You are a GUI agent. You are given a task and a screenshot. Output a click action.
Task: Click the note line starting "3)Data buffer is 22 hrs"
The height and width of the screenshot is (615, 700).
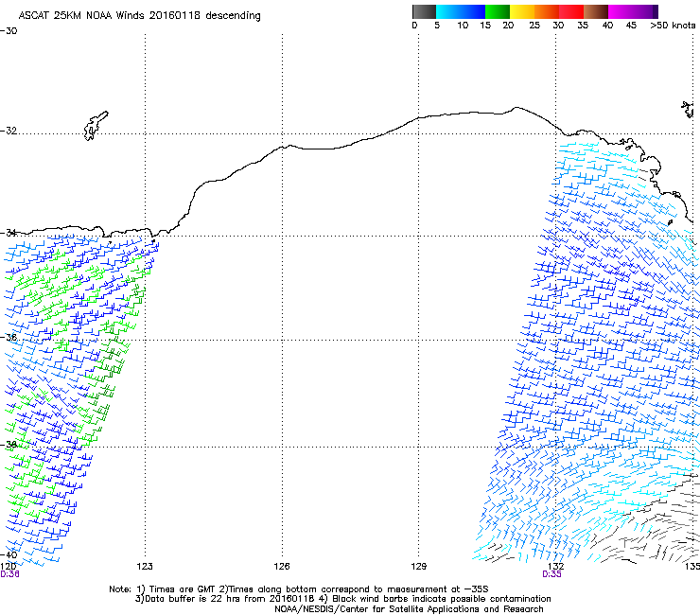click(x=342, y=599)
